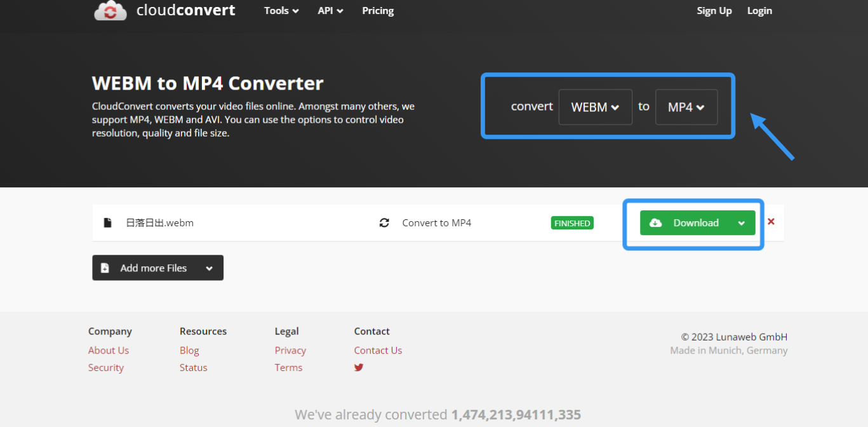
Task: Click the CloudConvert cloud logo icon
Action: (x=110, y=11)
